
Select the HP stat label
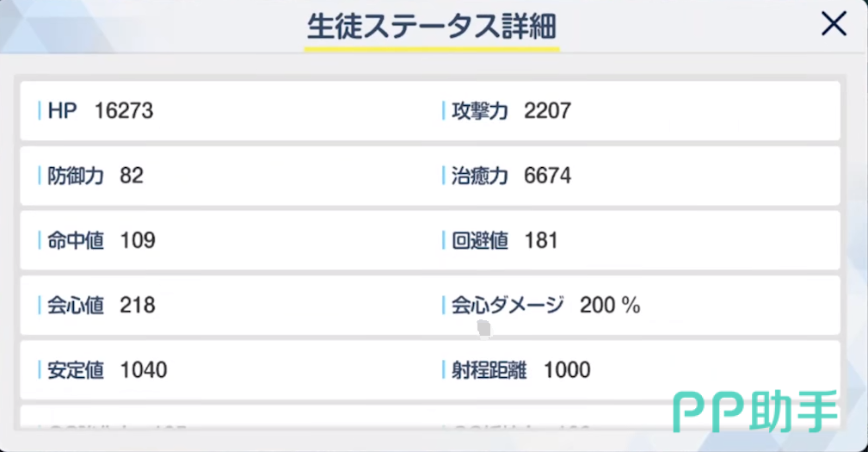pyautogui.click(x=62, y=111)
